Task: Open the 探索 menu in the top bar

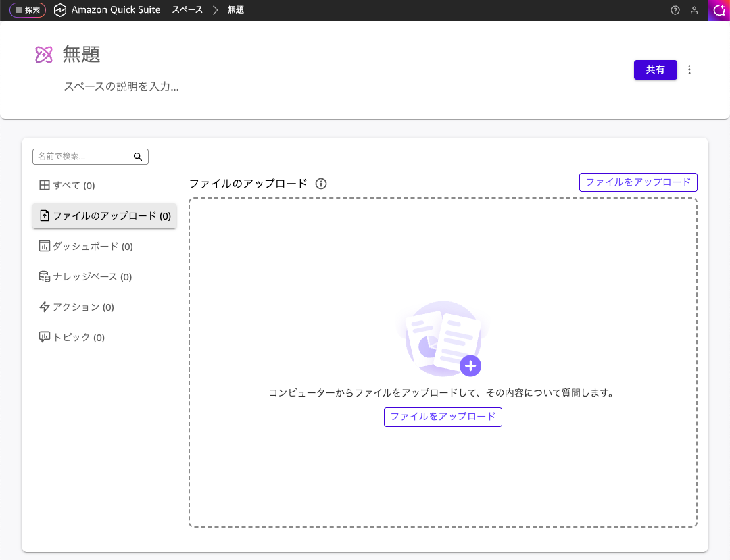Action: [27, 10]
